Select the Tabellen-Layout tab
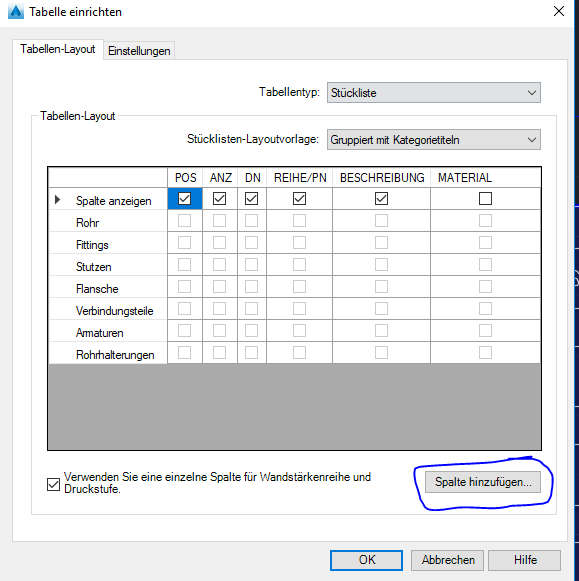Screen dimensions: 579x581 58,49
